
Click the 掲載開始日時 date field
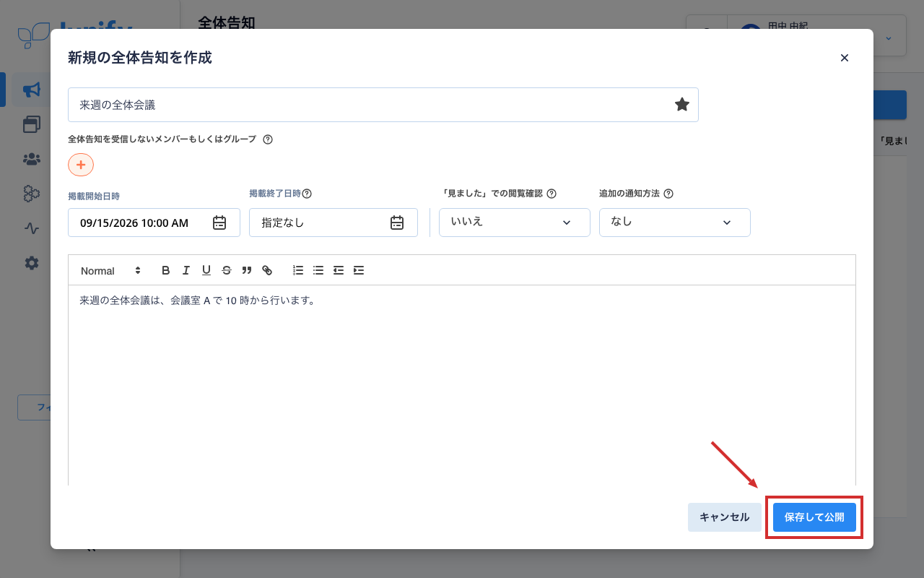click(x=154, y=223)
